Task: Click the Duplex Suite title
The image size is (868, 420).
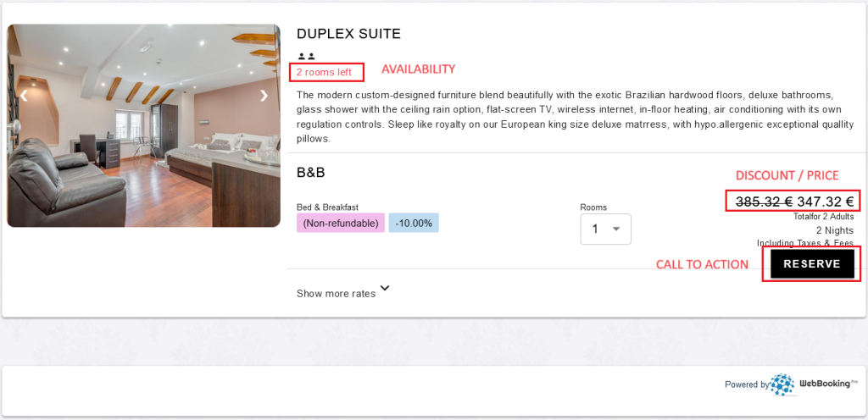Action: (x=348, y=34)
